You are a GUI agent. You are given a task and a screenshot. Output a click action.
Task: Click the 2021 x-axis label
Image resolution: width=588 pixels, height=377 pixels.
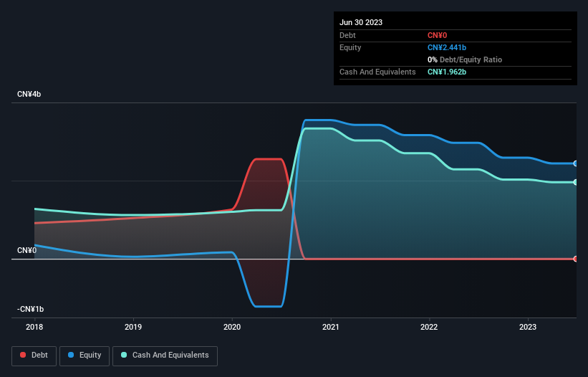(331, 327)
